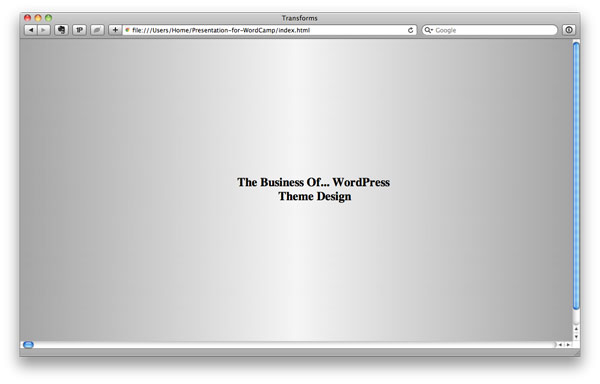The image size is (600, 384).
Task: Click the page favicon in address bar
Action: (127, 30)
